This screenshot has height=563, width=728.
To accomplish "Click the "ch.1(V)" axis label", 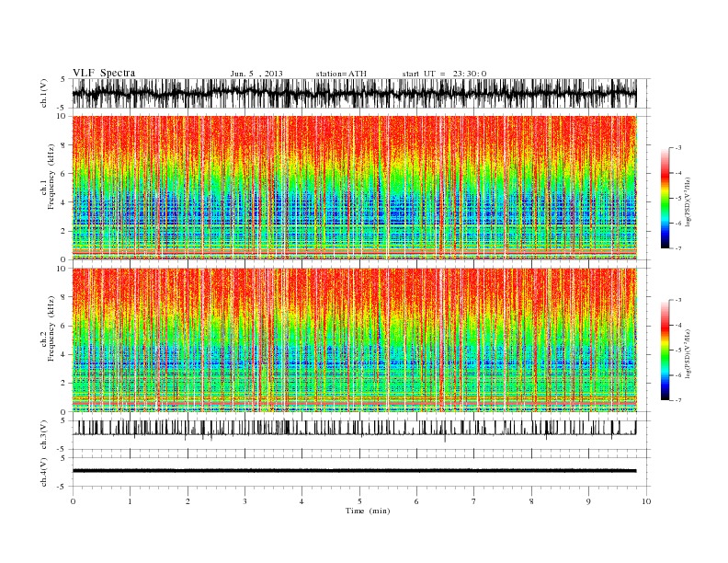I will [44, 93].
